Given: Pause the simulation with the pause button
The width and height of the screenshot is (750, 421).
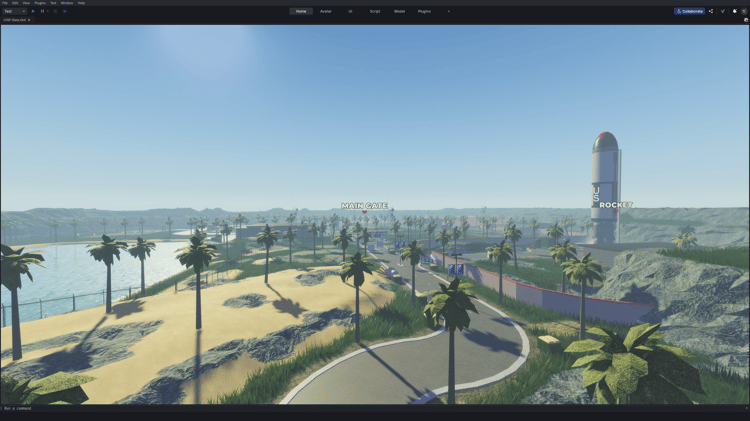Looking at the screenshot, I should click(x=43, y=11).
